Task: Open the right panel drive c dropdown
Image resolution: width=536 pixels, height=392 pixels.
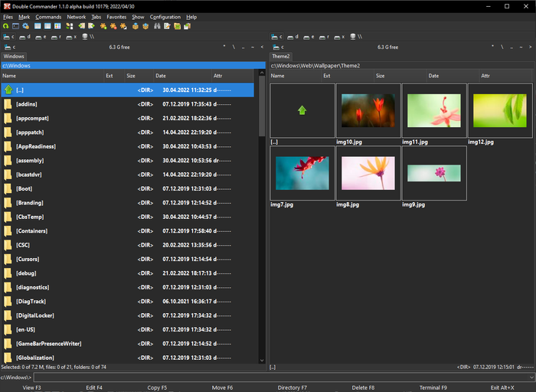Action: (277, 47)
